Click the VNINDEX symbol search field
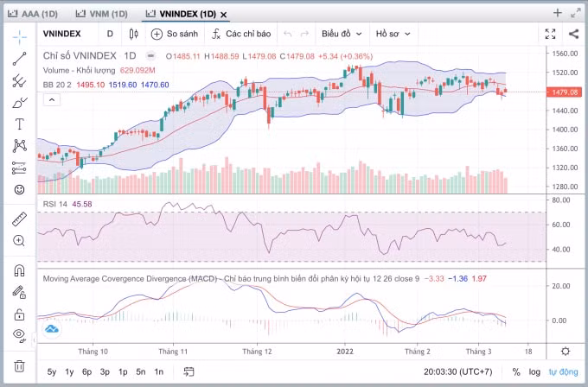588x387 pixels. (x=62, y=34)
